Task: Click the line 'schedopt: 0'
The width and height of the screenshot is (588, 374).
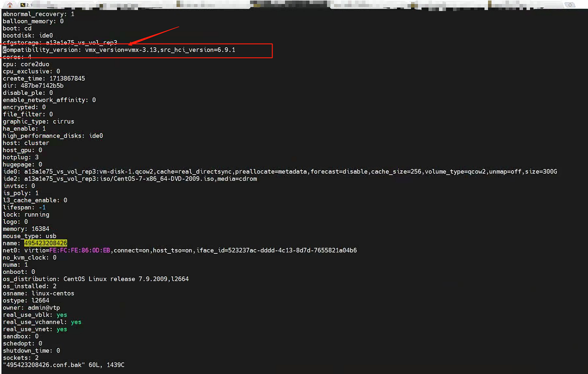Action: click(22, 343)
